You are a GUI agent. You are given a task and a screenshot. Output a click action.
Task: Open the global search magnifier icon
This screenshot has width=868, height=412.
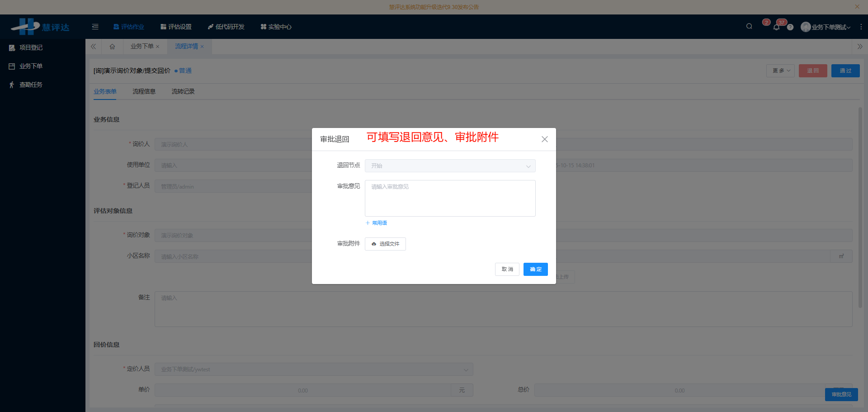(749, 26)
